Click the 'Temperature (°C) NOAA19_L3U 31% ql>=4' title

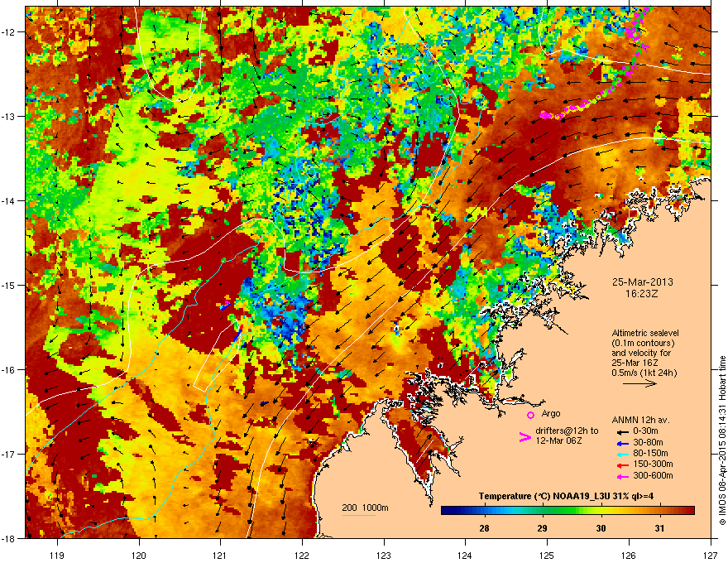point(567,496)
